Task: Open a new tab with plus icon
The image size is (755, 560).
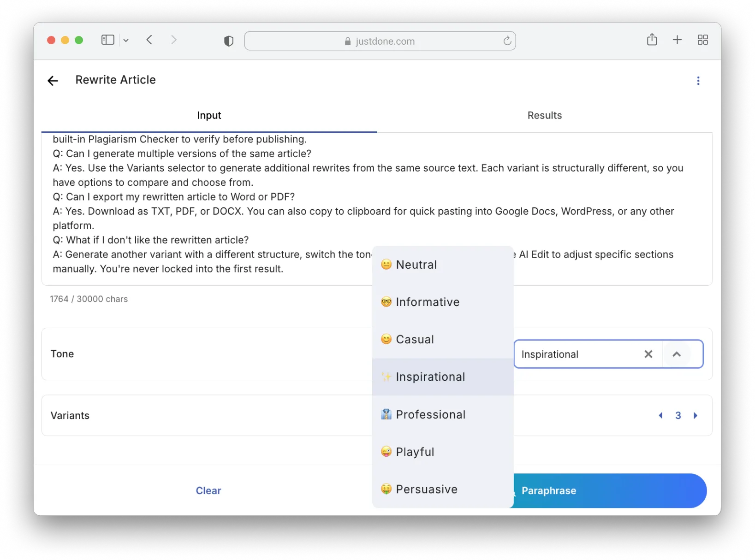Action: coord(677,40)
